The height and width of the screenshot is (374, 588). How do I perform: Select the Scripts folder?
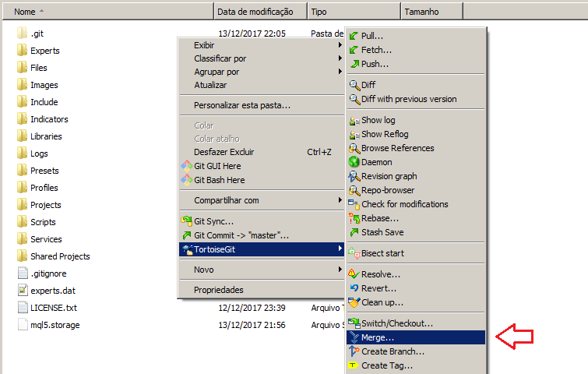point(37,222)
